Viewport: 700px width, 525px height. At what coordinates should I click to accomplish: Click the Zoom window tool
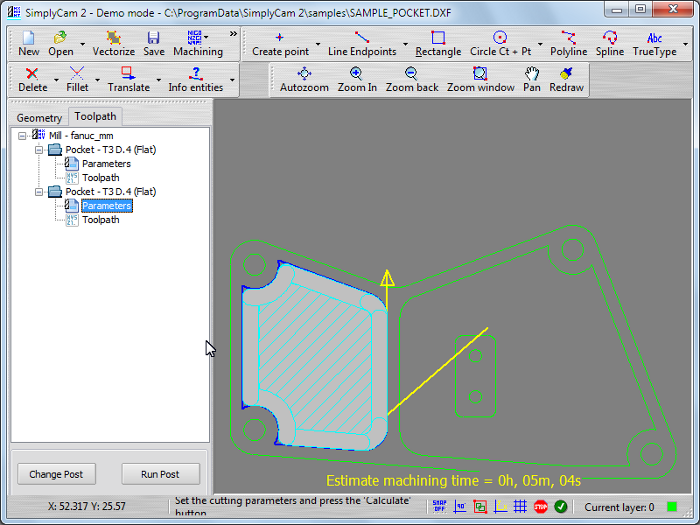tap(480, 79)
